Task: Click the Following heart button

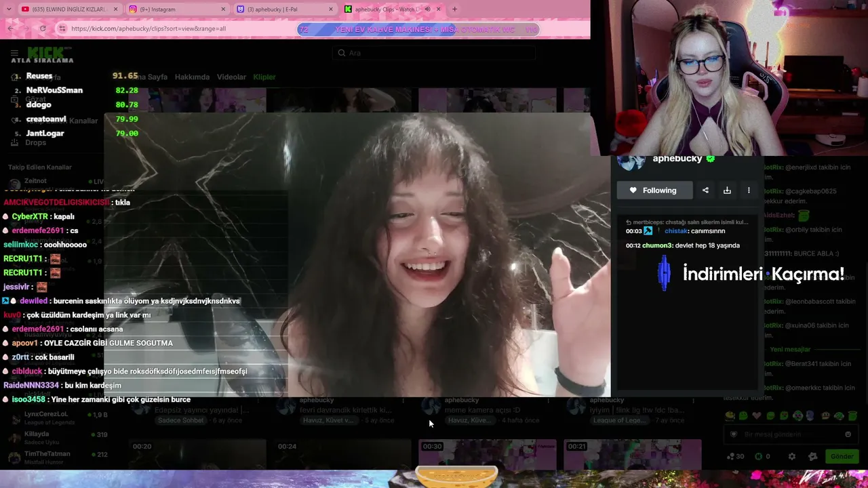Action: tap(654, 190)
